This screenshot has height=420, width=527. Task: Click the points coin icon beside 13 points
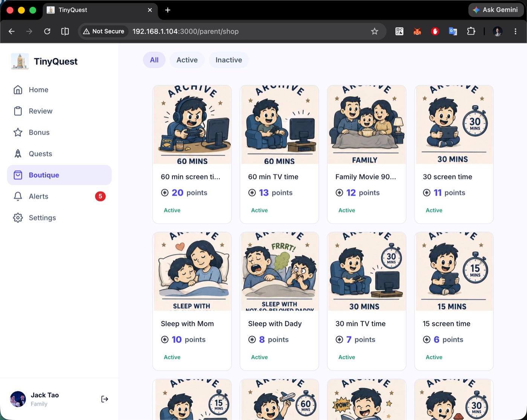click(x=252, y=193)
